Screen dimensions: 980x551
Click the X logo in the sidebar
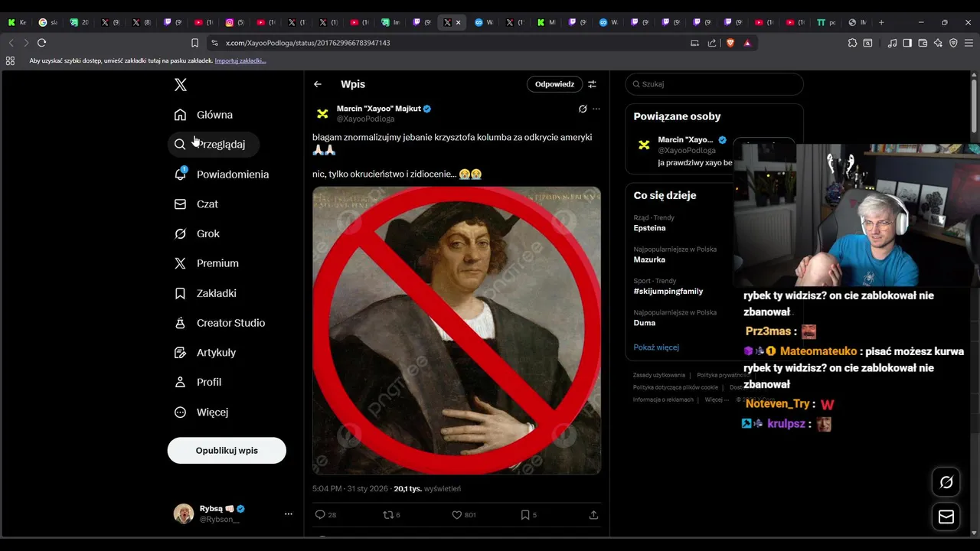click(180, 85)
